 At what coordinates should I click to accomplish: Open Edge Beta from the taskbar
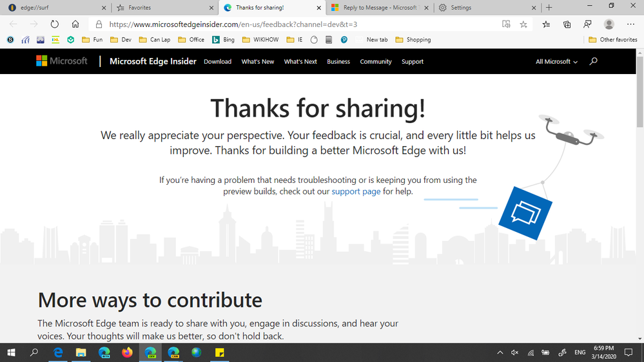point(104,352)
